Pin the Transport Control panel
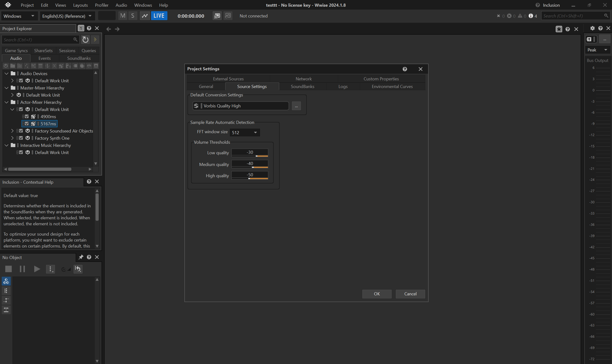 pyautogui.click(x=81, y=257)
